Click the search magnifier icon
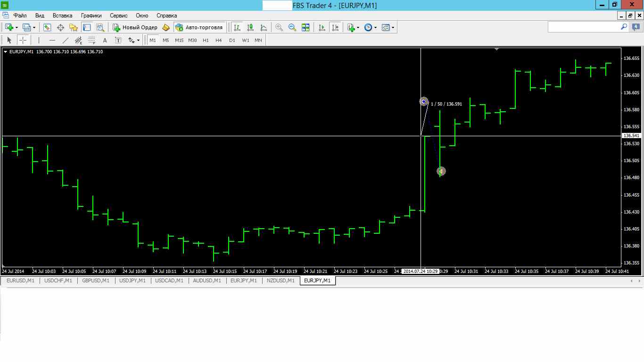 pos(624,27)
